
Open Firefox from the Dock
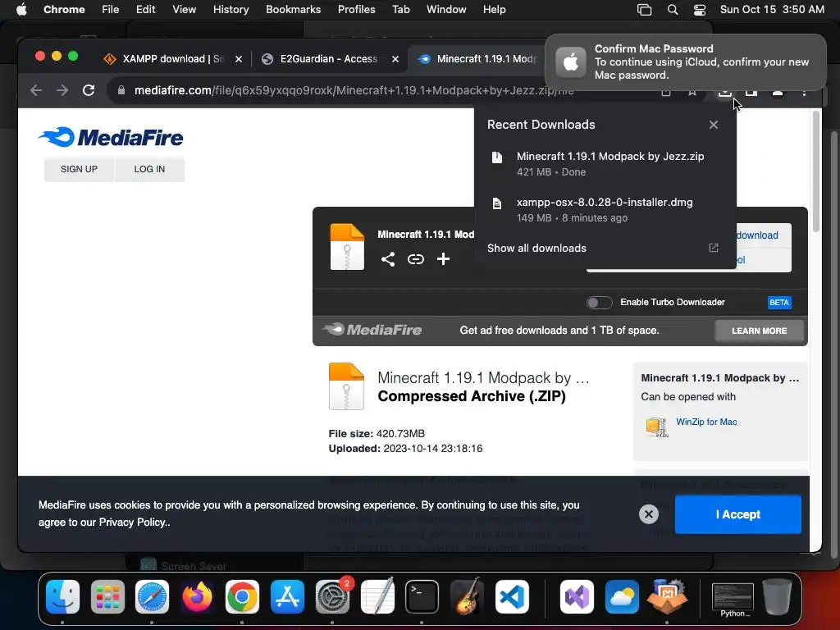(197, 597)
